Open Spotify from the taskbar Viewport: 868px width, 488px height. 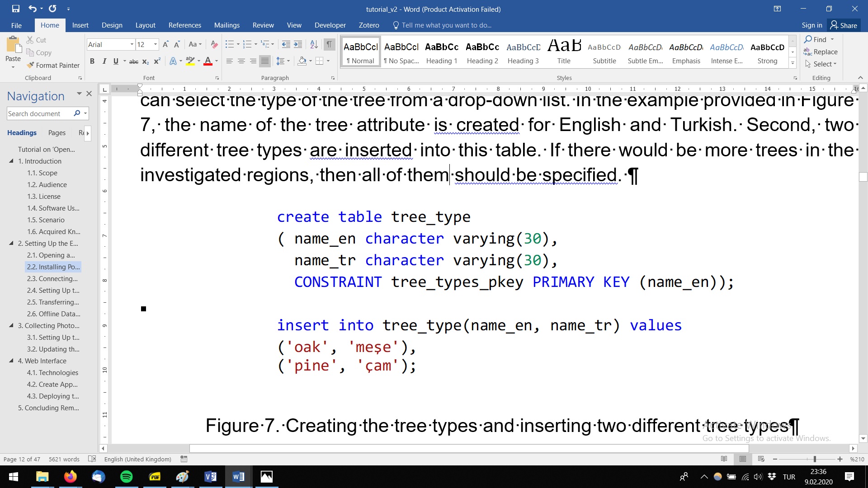click(127, 477)
